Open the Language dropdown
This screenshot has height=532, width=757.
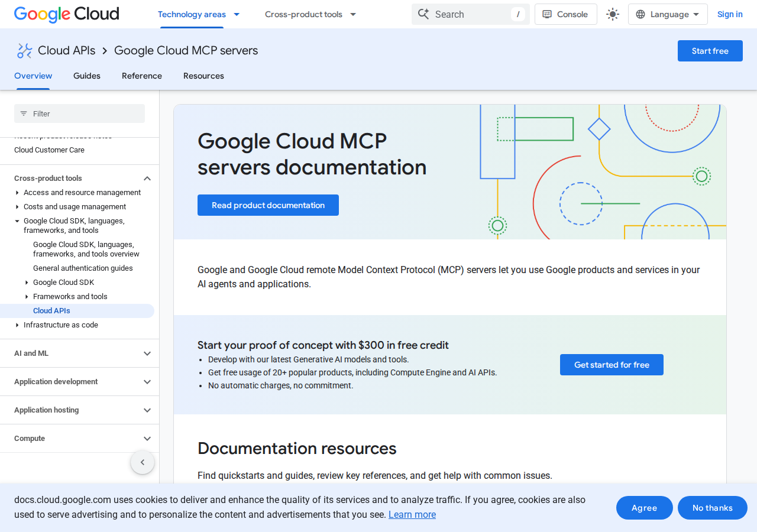pos(668,14)
